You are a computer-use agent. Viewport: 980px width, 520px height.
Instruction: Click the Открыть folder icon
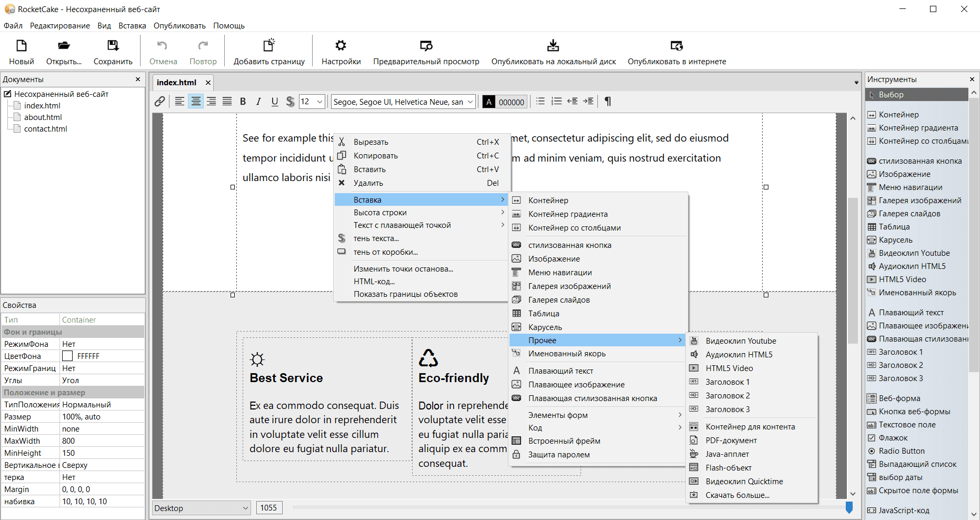click(x=64, y=46)
